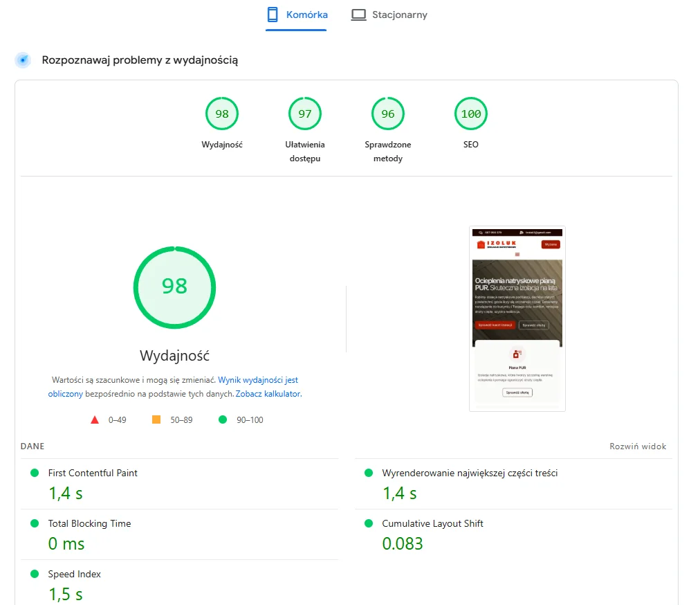
Task: Click the First Contentful Paint value 1,4 s
Action: click(66, 494)
